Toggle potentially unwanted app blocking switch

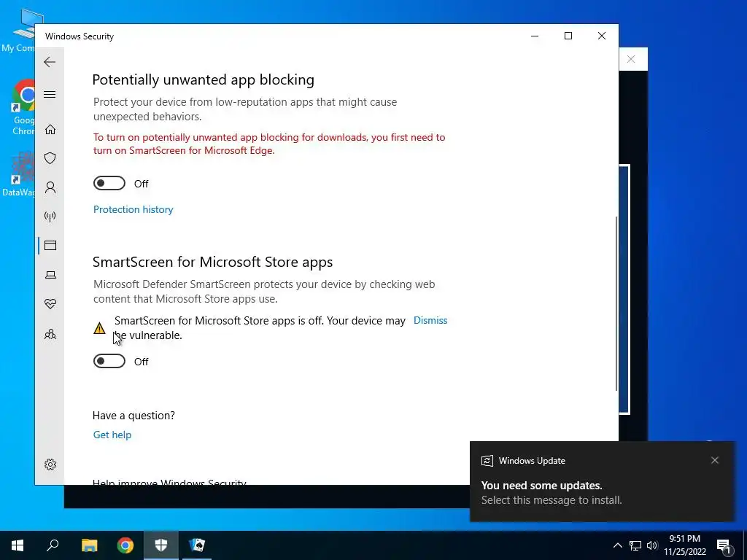coord(109,183)
